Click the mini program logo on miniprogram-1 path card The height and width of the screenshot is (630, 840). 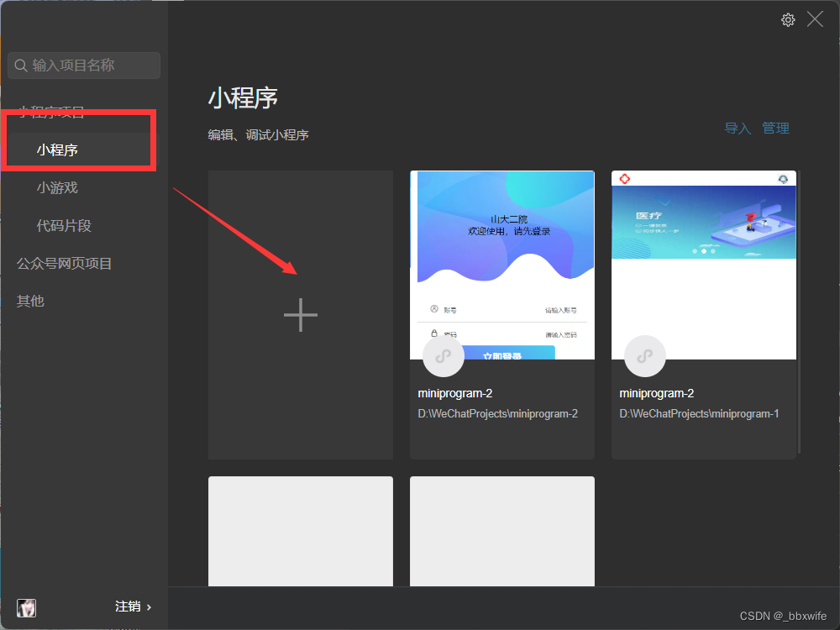645,356
